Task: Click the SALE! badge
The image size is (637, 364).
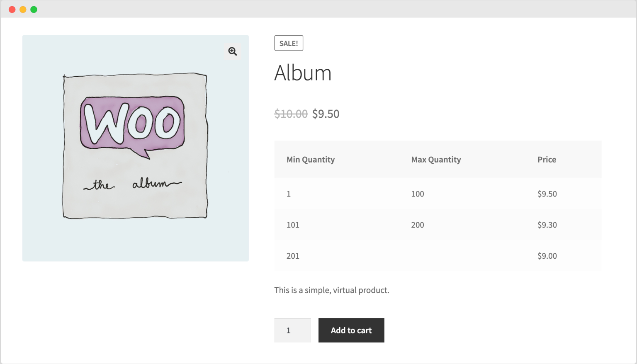Action: point(289,43)
